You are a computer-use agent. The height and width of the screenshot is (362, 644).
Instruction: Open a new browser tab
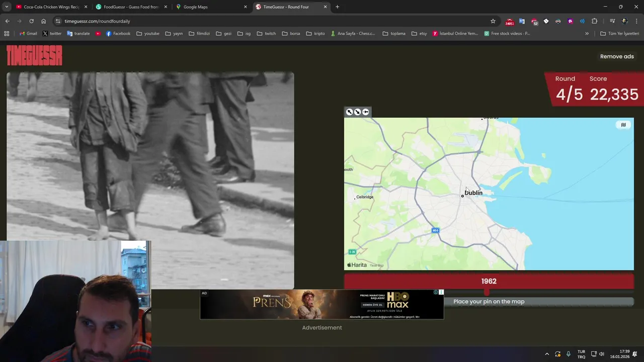coord(337,7)
